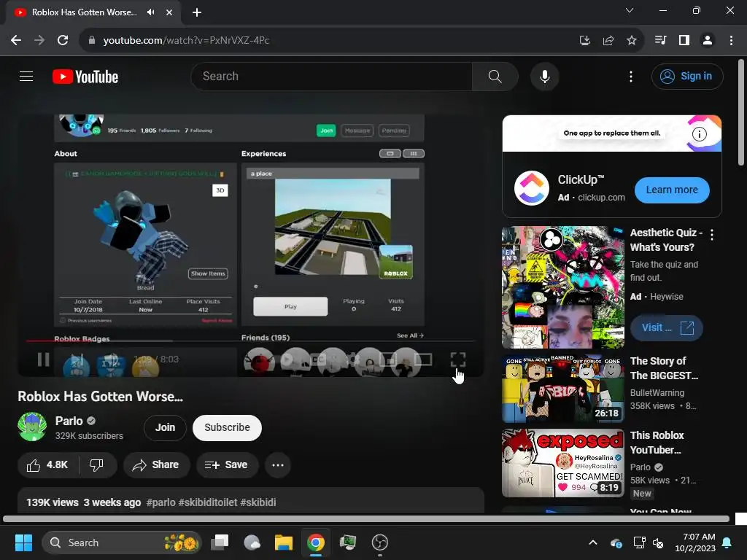This screenshot has width=747, height=560.
Task: Click Learn more on ClickUp ad
Action: pyautogui.click(x=672, y=190)
